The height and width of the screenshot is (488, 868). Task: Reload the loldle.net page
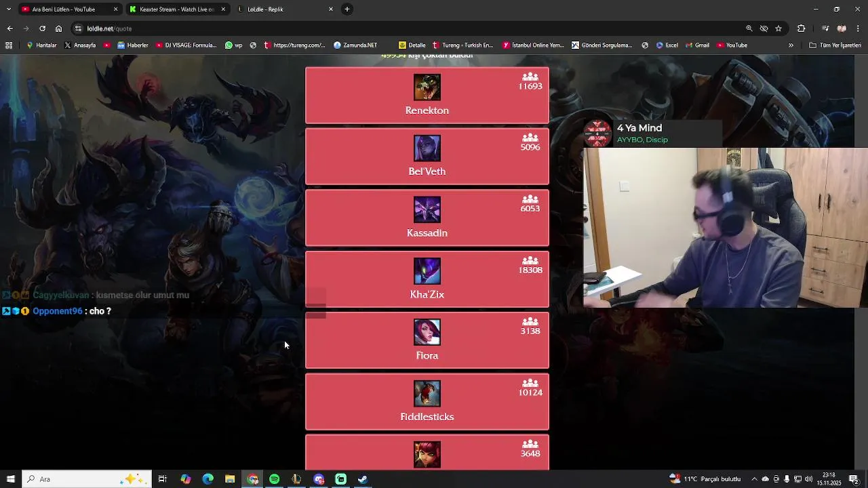(42, 28)
